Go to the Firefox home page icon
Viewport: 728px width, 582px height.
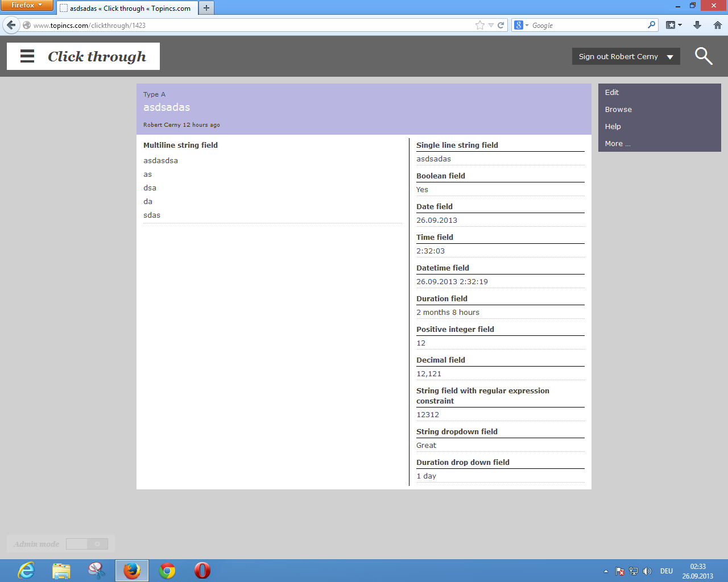pyautogui.click(x=718, y=25)
